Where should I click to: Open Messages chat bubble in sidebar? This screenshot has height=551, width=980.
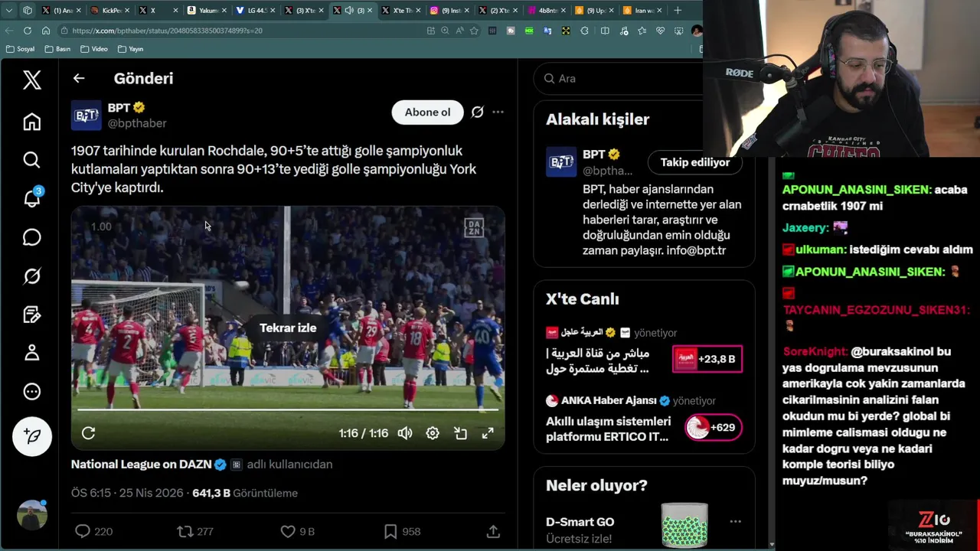[31, 237]
